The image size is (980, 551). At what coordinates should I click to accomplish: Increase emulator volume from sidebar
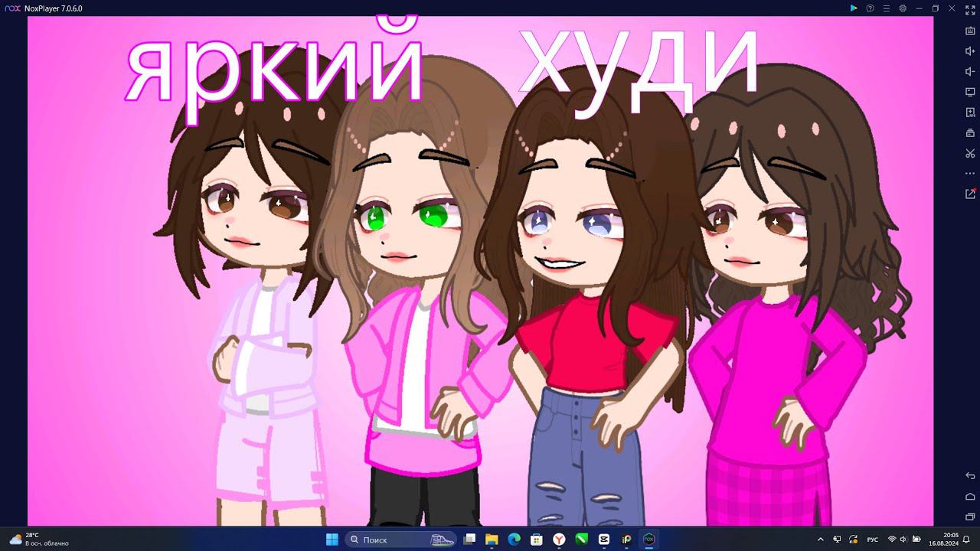click(970, 51)
